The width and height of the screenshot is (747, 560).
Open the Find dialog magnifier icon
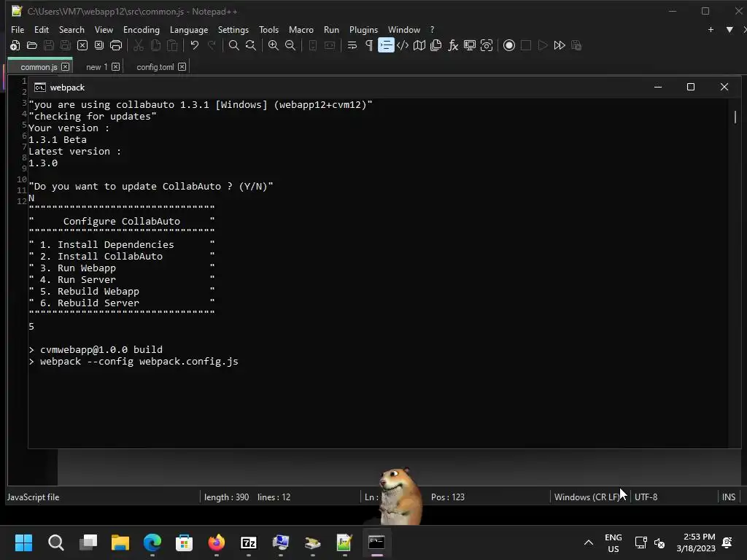(x=234, y=45)
